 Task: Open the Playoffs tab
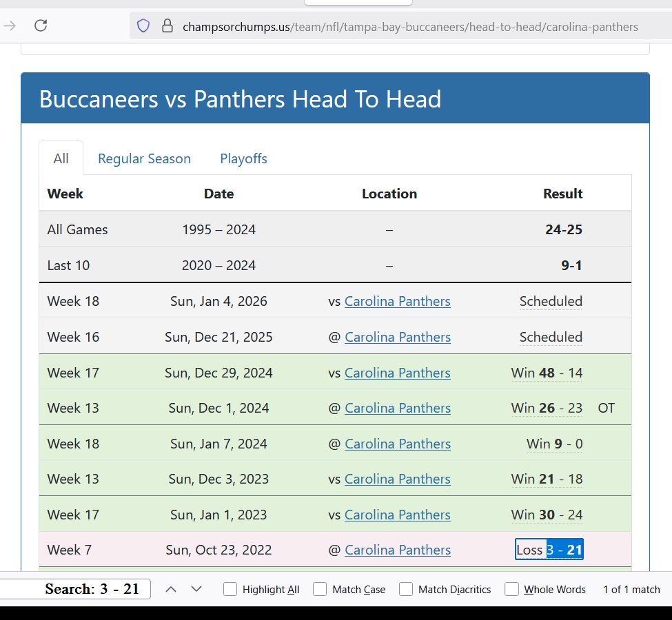243,158
